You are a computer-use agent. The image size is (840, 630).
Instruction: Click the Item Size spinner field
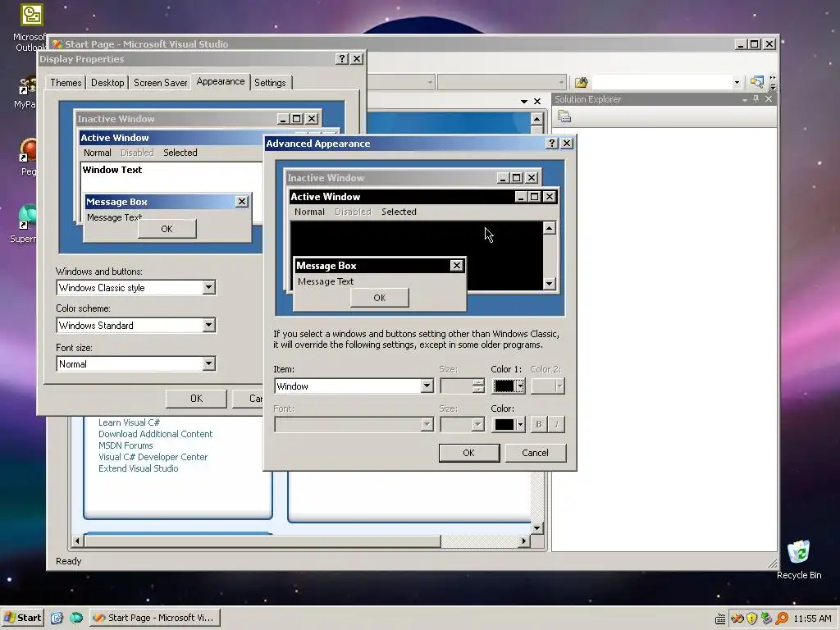[462, 386]
